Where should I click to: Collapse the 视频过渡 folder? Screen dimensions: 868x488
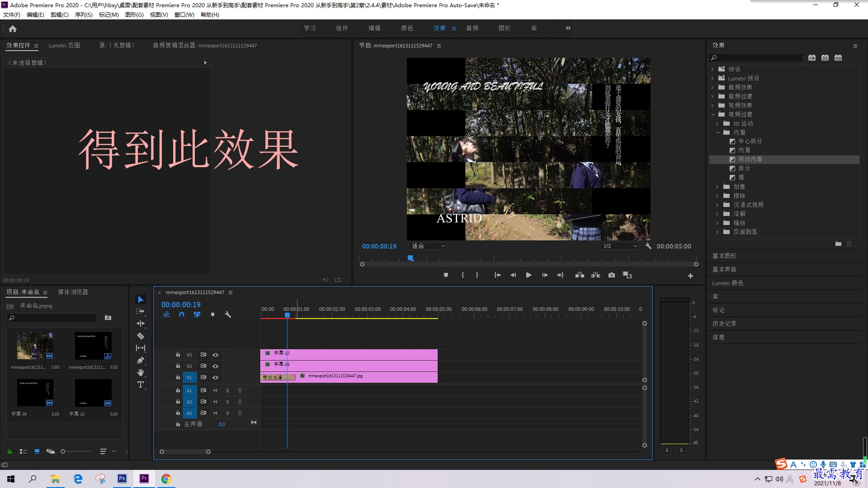point(713,114)
